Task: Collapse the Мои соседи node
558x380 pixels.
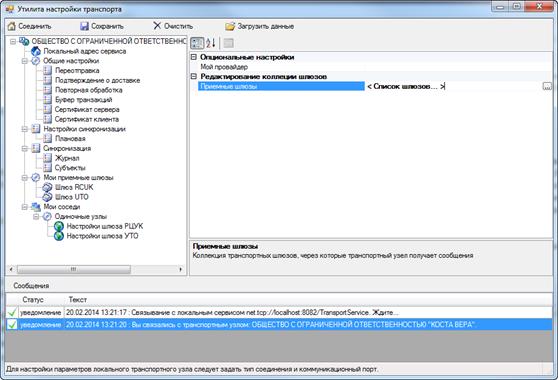Action: 25,207
